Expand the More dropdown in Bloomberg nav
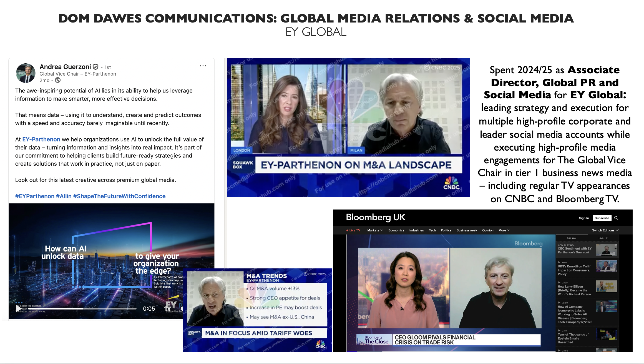The width and height of the screenshot is (644, 364). 504,230
